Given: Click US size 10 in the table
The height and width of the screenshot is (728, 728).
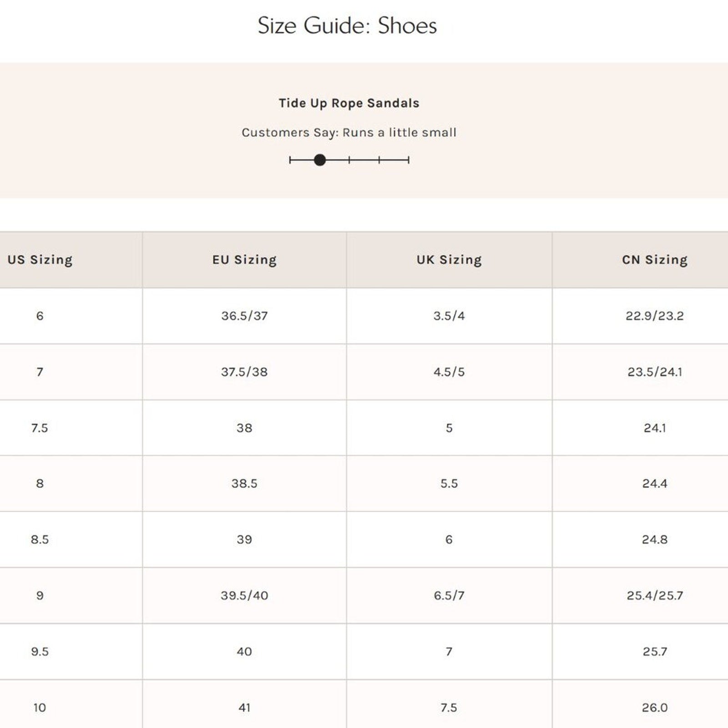Looking at the screenshot, I should click(x=40, y=708).
